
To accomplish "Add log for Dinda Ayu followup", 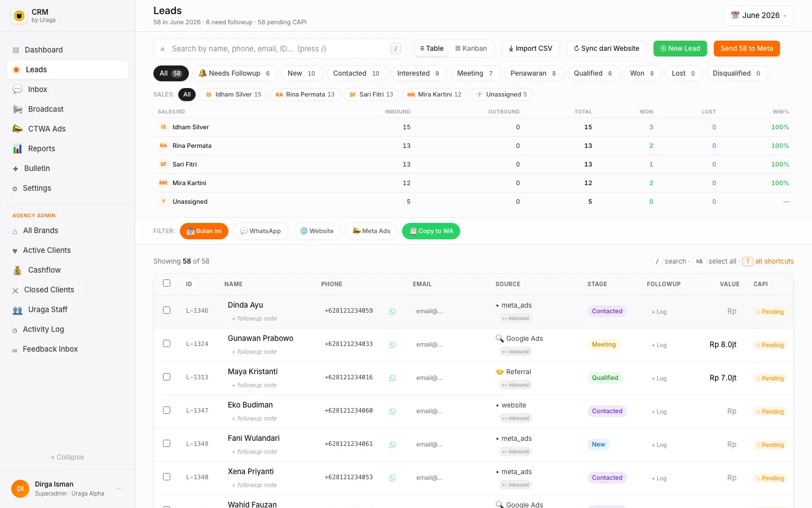I will coord(659,312).
